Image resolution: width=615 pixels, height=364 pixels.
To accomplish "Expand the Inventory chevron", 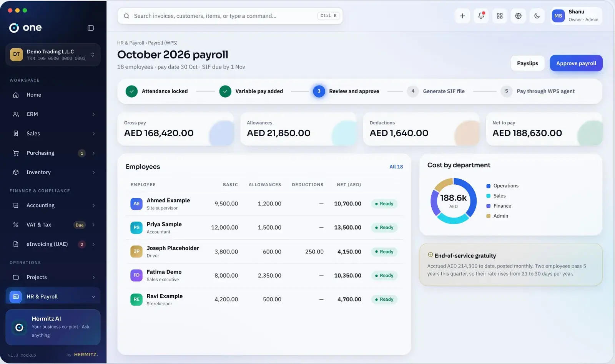I will (x=93, y=172).
